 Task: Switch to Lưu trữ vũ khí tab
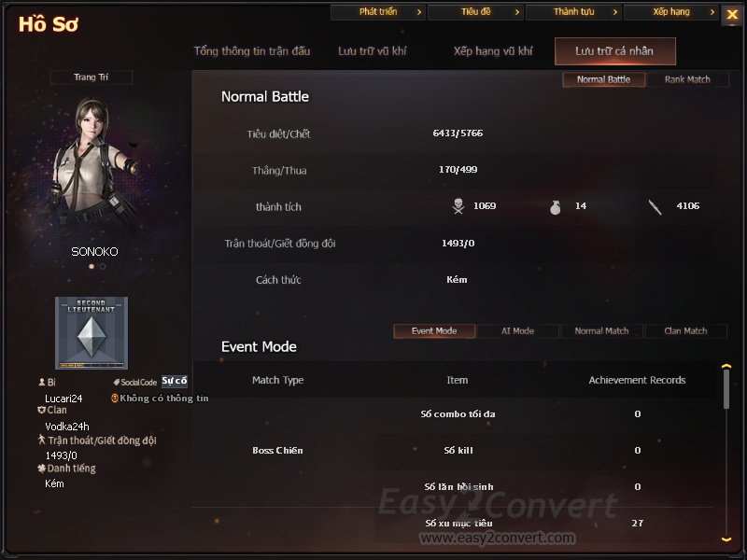coord(372,51)
